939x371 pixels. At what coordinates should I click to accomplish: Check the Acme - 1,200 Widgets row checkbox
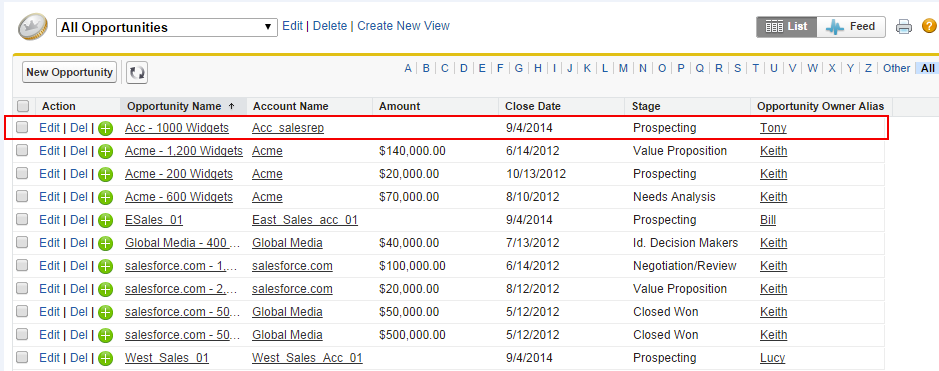(x=22, y=151)
